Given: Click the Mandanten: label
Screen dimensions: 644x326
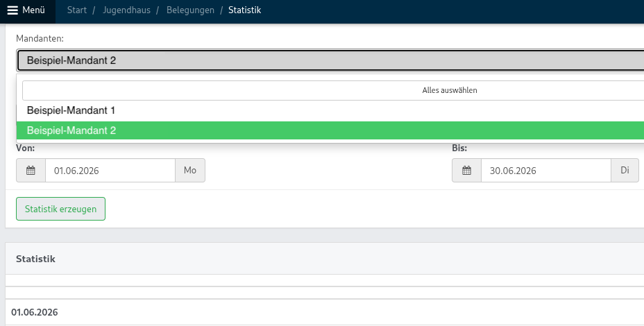Looking at the screenshot, I should click(40, 39).
